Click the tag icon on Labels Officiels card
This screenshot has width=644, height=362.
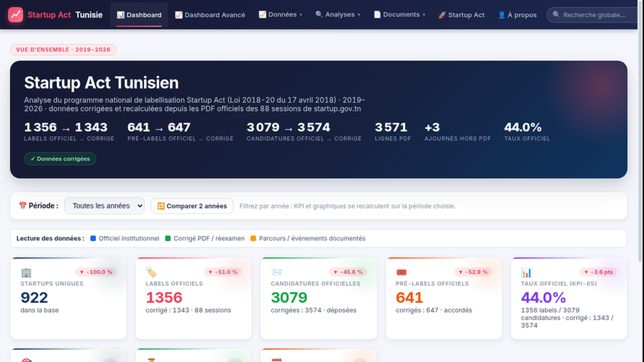(x=151, y=272)
